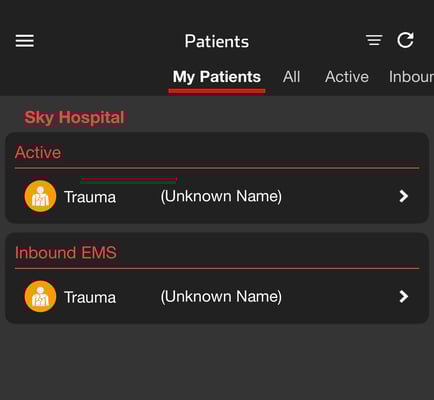Select the Active section header
The height and width of the screenshot is (400, 434).
[x=38, y=152]
